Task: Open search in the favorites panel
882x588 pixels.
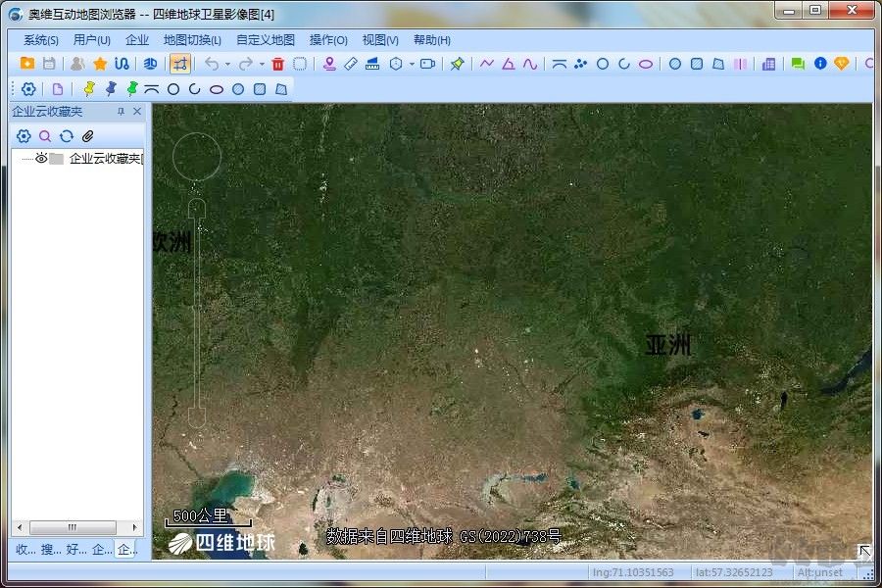Action: pyautogui.click(x=44, y=136)
